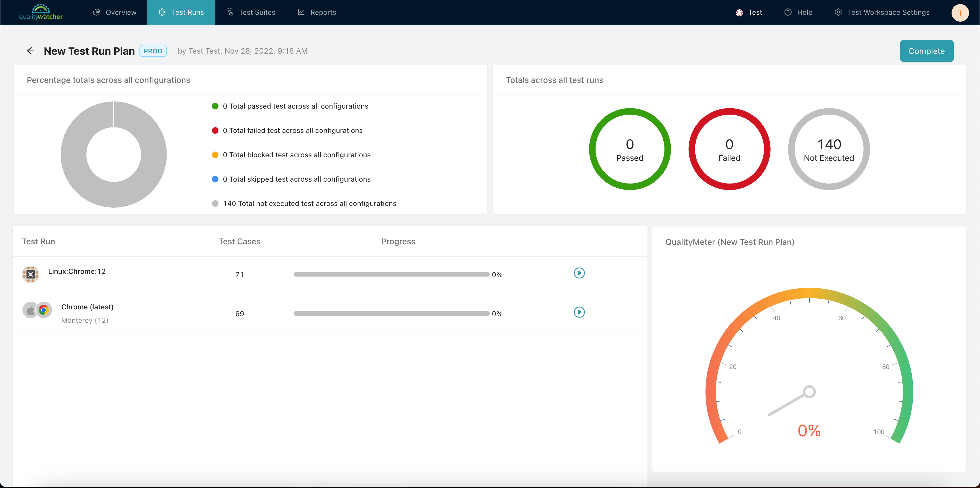
Task: Click the Failed circle in totals panel
Action: tap(729, 149)
